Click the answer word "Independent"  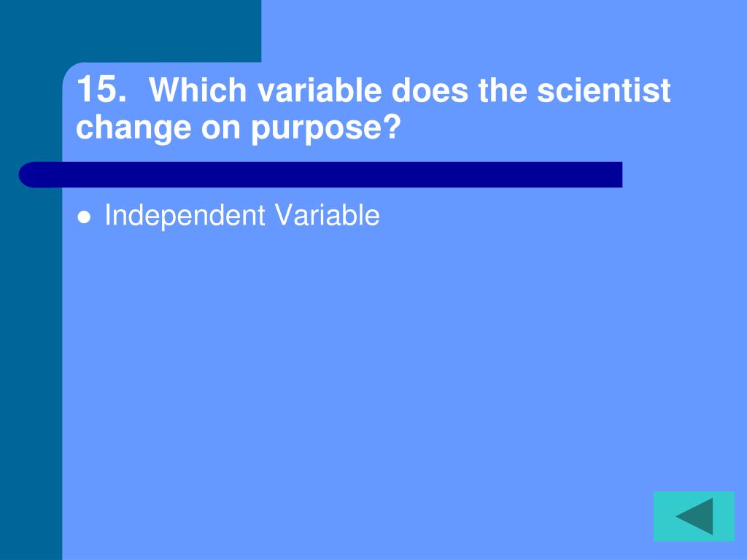click(185, 216)
